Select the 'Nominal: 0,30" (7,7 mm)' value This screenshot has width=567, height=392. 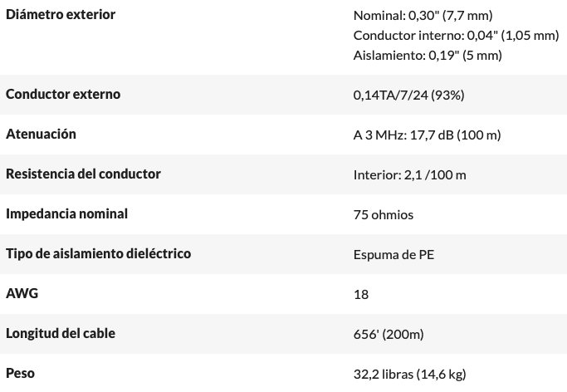click(x=422, y=16)
